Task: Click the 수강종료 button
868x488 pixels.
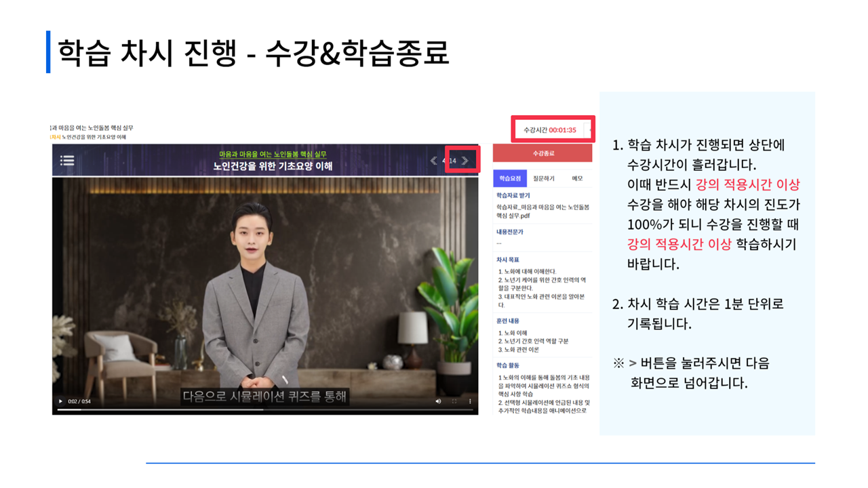Action: tap(542, 153)
